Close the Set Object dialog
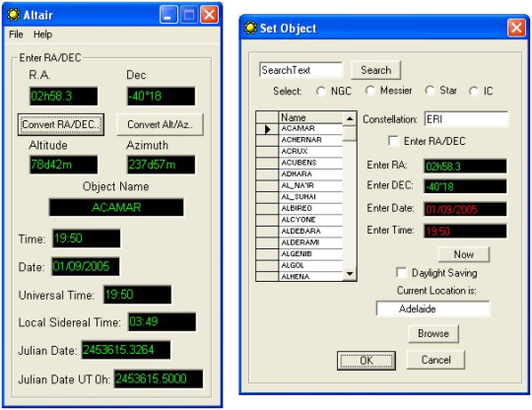The width and height of the screenshot is (532, 410). pos(516,28)
